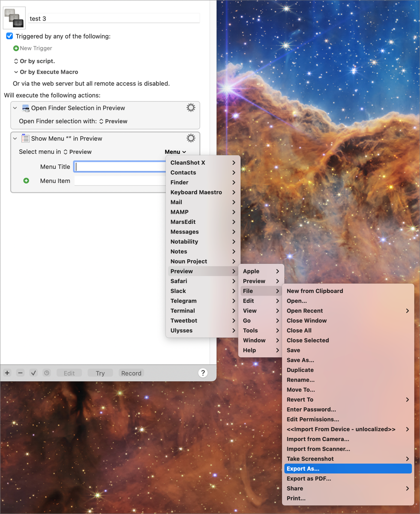The height and width of the screenshot is (514, 420).
Task: Click the Try button
Action: tap(100, 373)
